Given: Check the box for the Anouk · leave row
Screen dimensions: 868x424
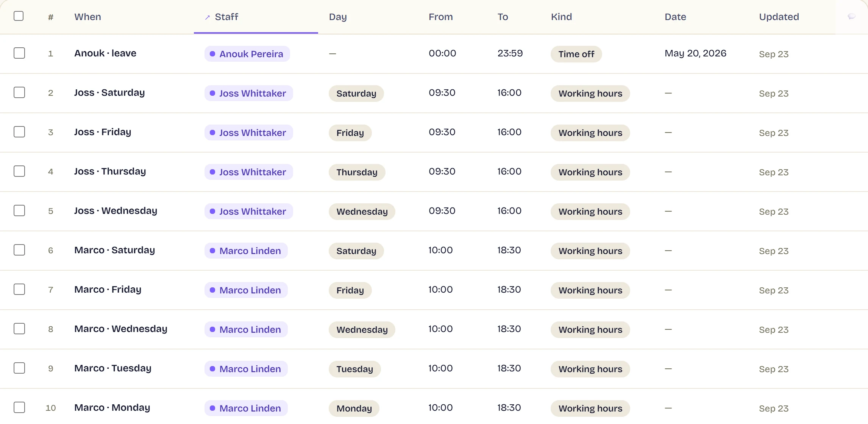Looking at the screenshot, I should pyautogui.click(x=19, y=53).
